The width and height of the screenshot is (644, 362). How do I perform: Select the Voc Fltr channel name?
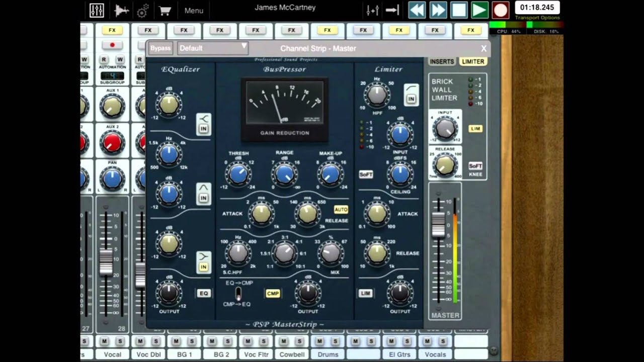coord(256,354)
